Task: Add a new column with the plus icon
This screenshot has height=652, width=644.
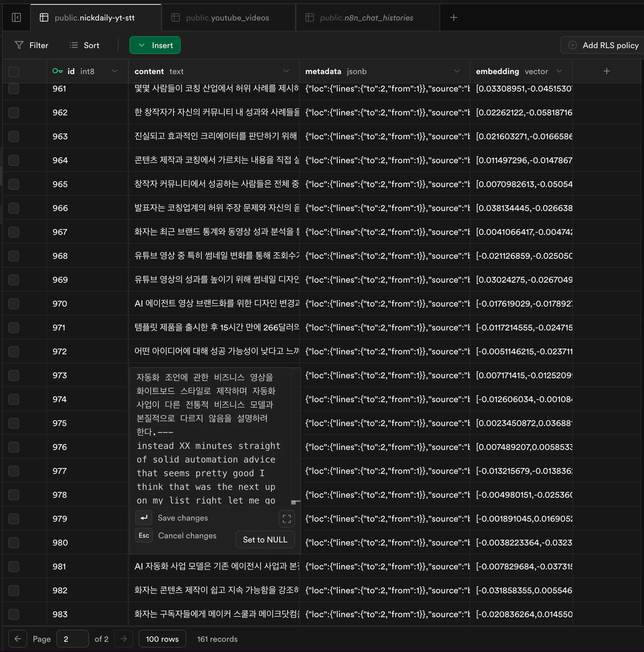Action: point(607,71)
